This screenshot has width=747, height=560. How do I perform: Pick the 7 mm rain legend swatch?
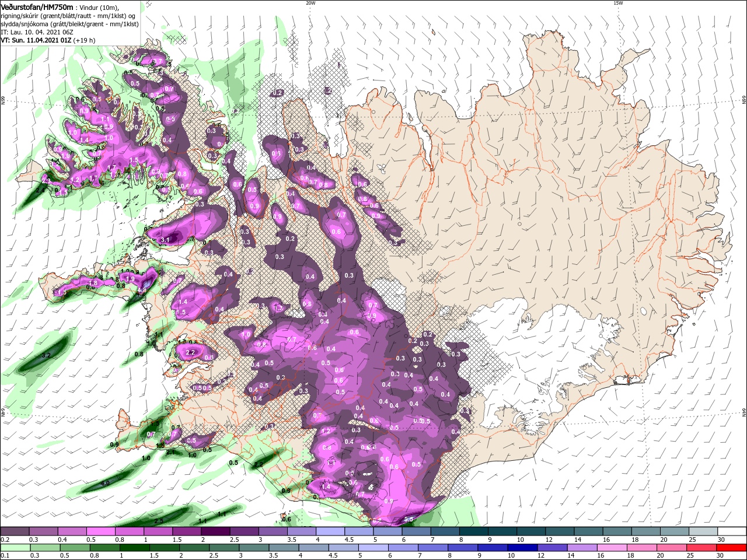[433, 548]
